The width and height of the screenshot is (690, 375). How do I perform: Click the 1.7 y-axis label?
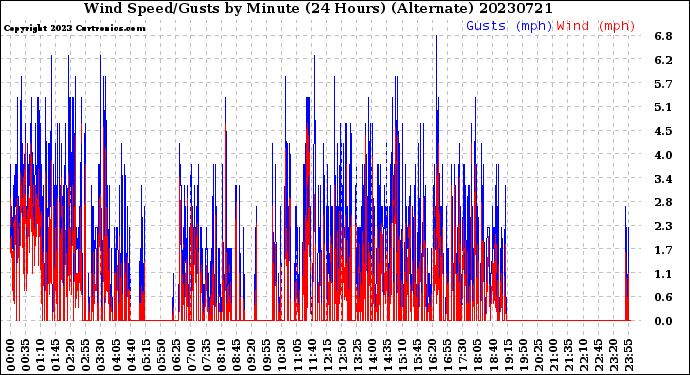coord(663,250)
